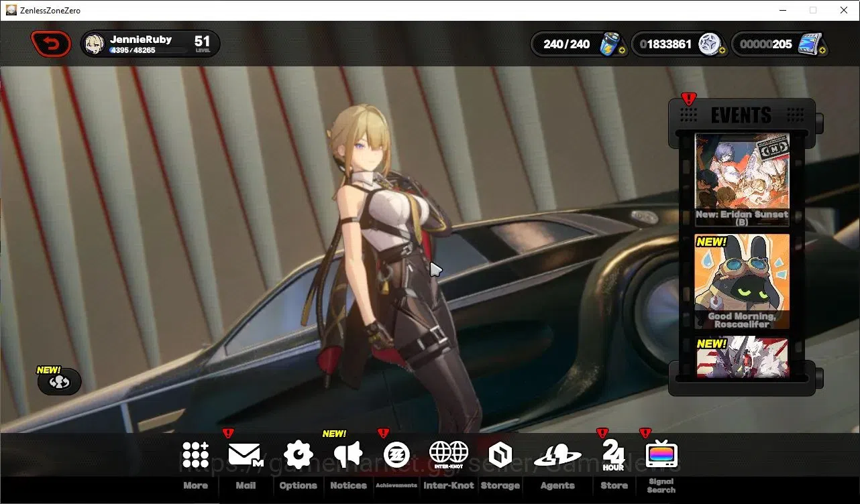Click the 00000205 film counter
This screenshot has height=504, width=860.
coord(765,44)
